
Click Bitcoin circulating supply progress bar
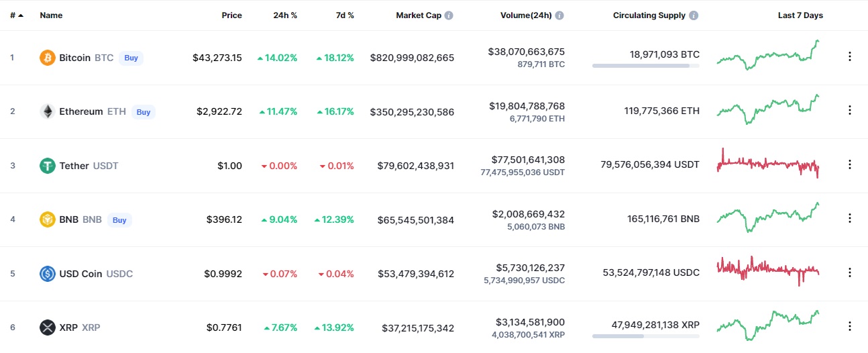[645, 66]
